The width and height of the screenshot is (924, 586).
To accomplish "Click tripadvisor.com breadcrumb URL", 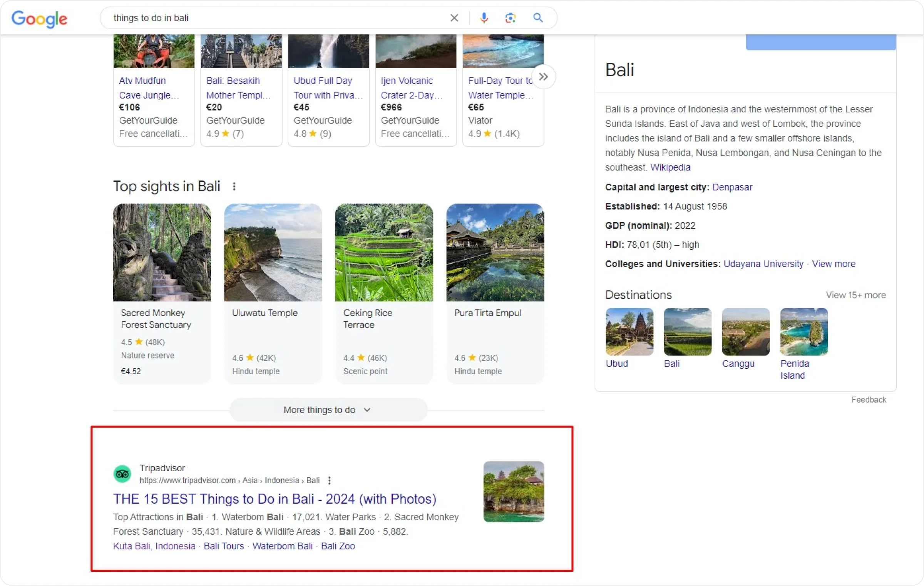I will tap(229, 481).
